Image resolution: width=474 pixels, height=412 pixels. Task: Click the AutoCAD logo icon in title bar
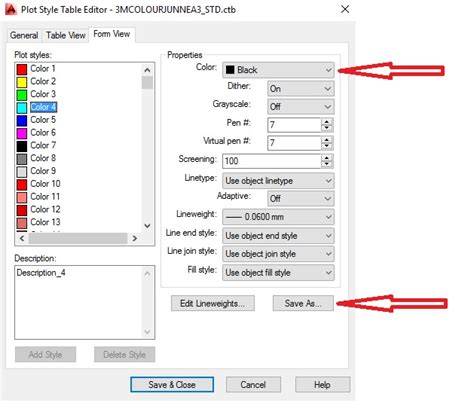click(x=10, y=9)
